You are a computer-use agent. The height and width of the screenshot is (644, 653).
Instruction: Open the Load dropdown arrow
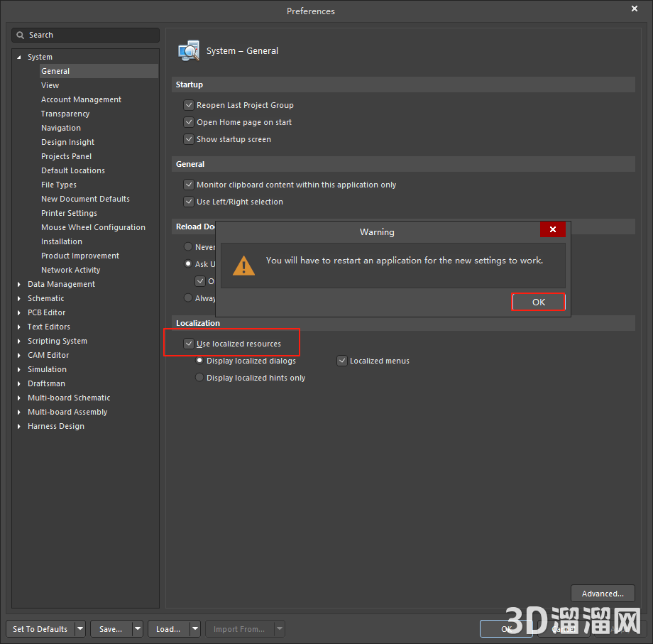click(x=195, y=628)
